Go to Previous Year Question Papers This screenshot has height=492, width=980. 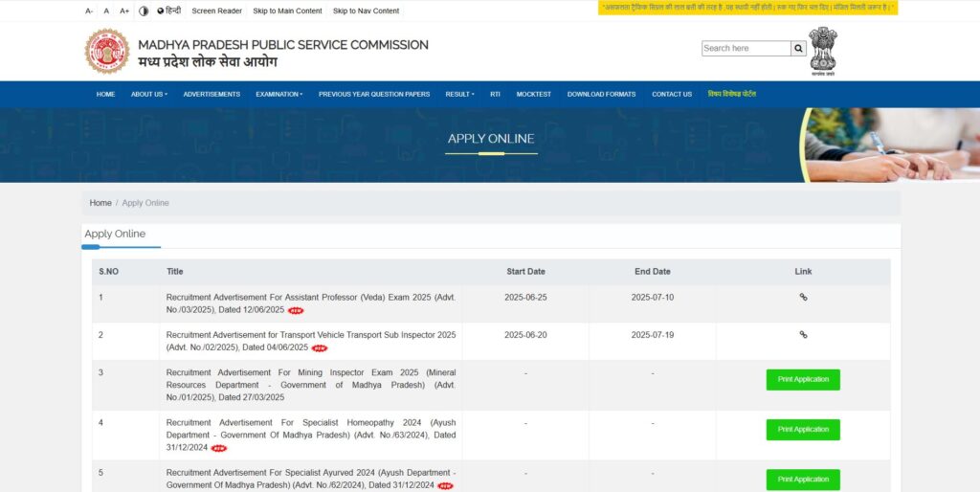click(374, 94)
